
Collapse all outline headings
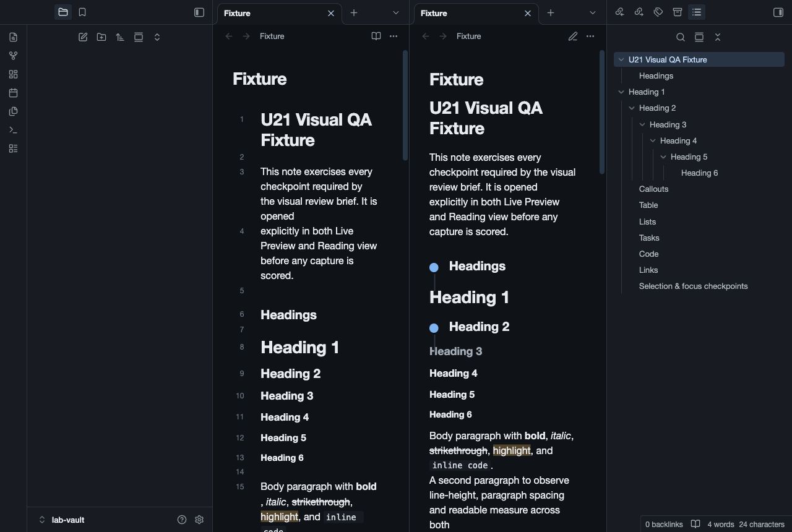pos(718,37)
